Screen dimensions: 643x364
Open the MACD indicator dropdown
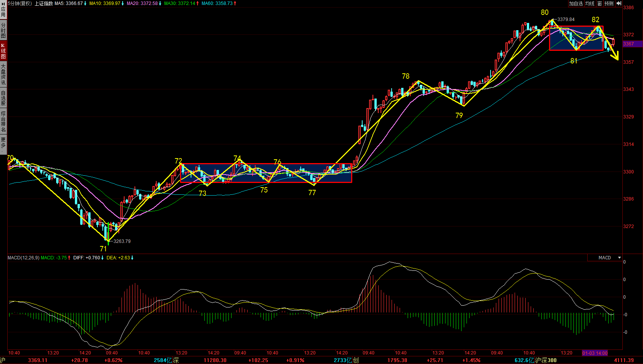[619, 258]
